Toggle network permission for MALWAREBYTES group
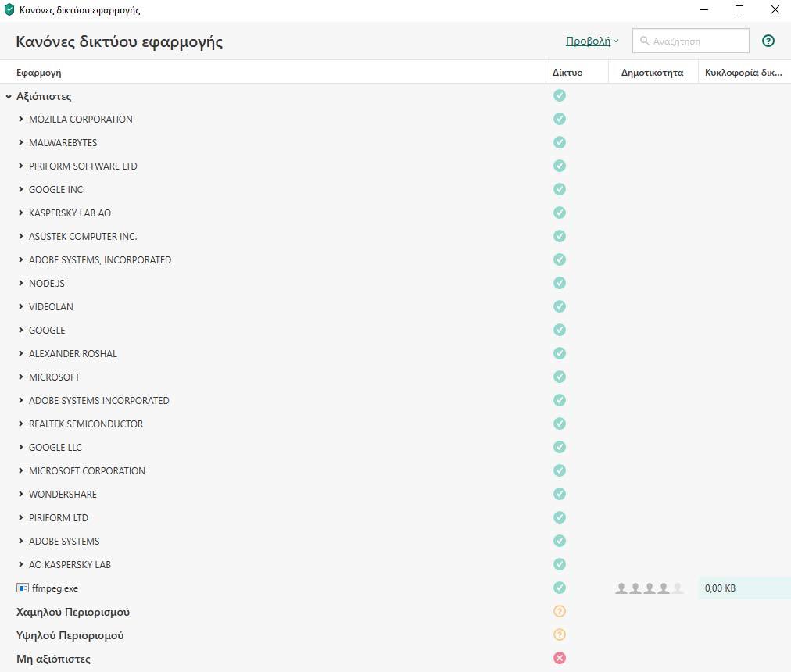The width and height of the screenshot is (791, 672). 560,142
